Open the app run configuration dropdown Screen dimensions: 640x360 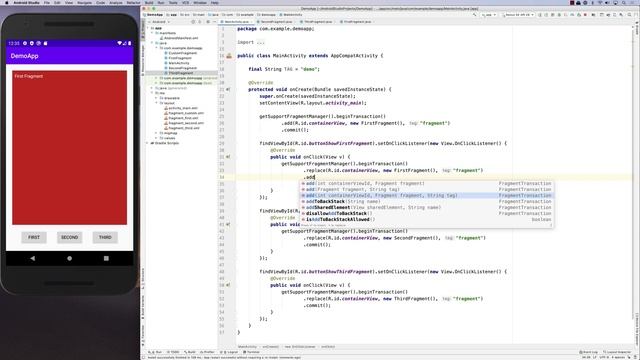[x=489, y=15]
